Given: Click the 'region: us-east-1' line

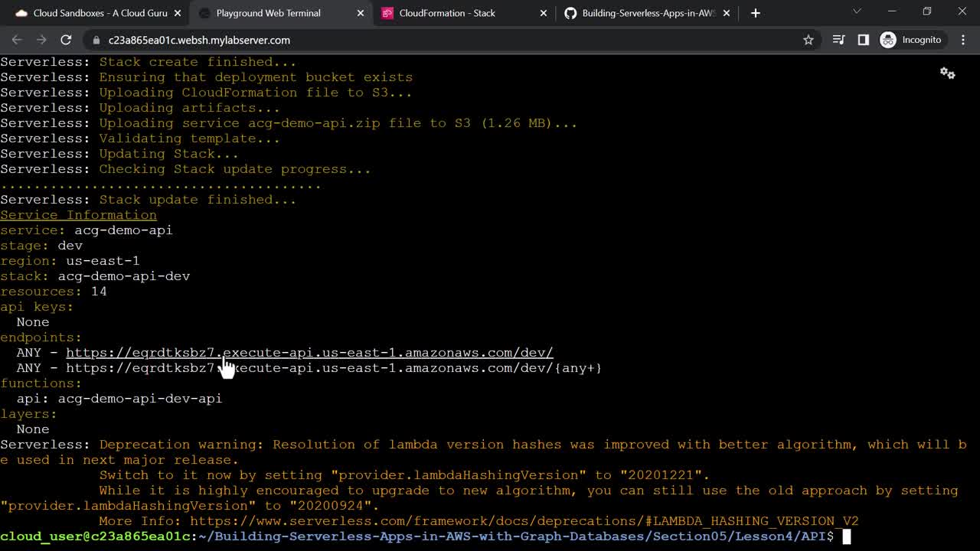Looking at the screenshot, I should (x=70, y=261).
